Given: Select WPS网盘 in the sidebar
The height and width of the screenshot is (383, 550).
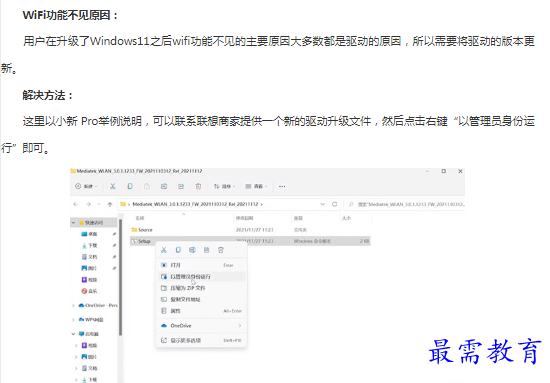Looking at the screenshot, I should point(91,320).
